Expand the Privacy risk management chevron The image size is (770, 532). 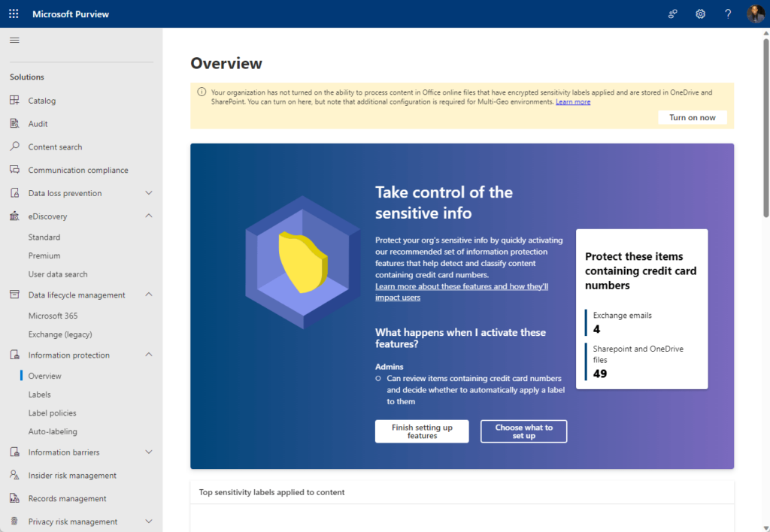coord(149,521)
